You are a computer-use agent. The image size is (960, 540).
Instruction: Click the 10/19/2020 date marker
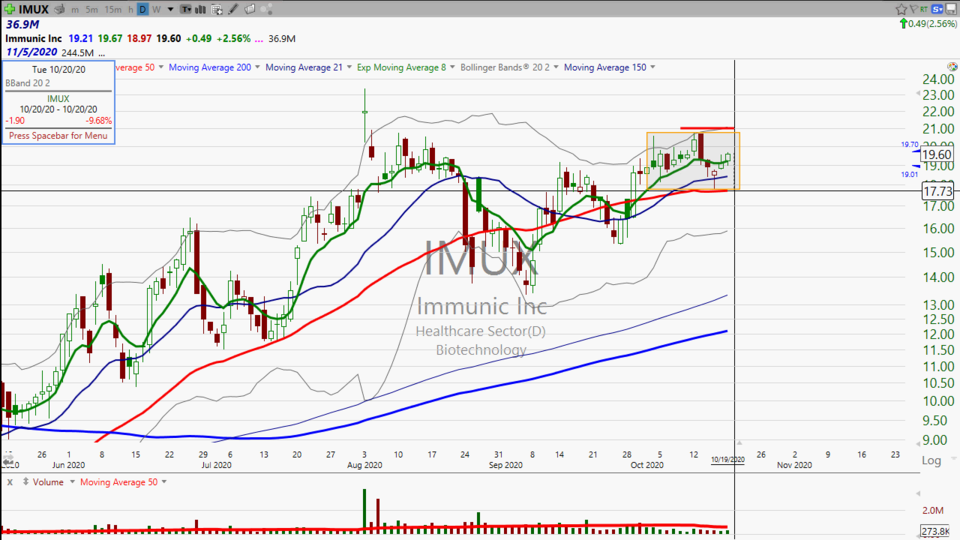point(728,460)
